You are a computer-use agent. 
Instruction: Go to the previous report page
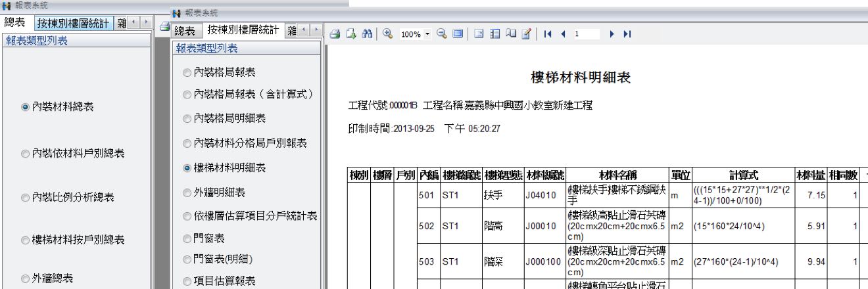(563, 33)
